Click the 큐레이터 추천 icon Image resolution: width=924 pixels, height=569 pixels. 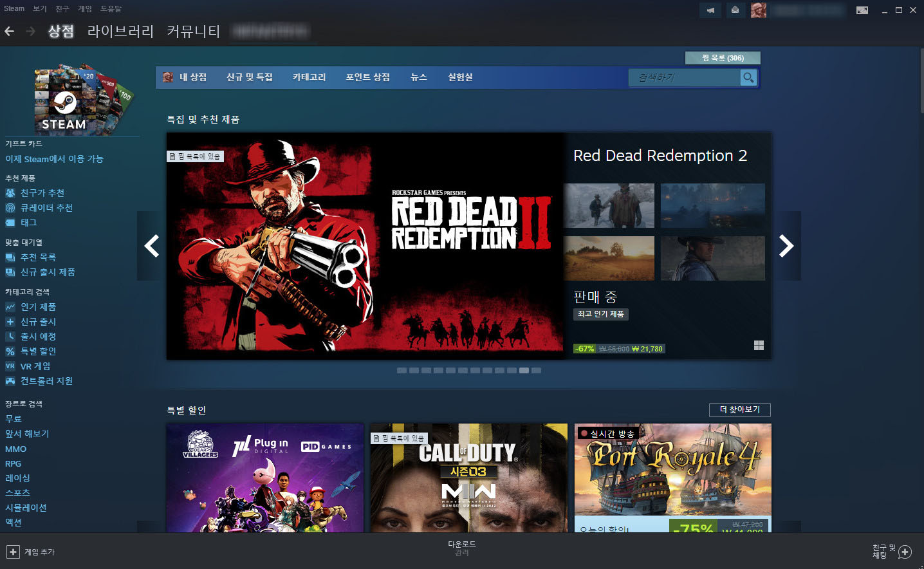[10, 208]
